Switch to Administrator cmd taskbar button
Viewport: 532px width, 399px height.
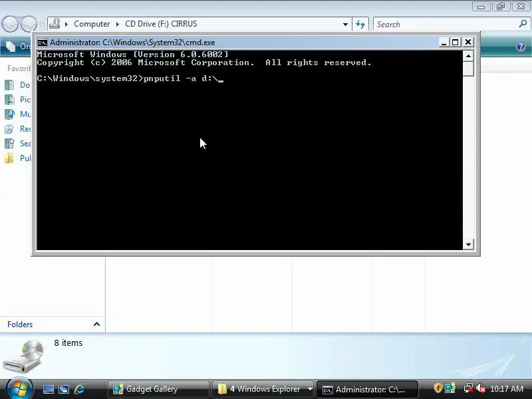click(367, 390)
